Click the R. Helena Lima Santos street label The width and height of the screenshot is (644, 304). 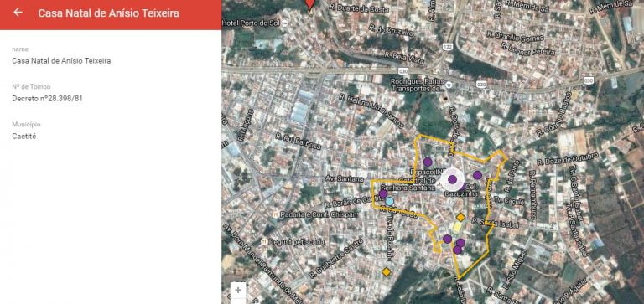click(x=371, y=111)
